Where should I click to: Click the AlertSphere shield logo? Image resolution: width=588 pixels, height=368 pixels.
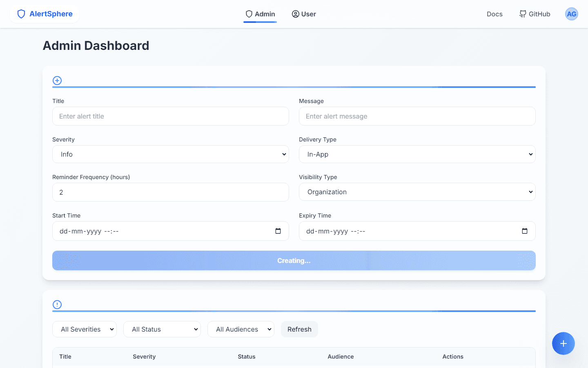(x=21, y=14)
